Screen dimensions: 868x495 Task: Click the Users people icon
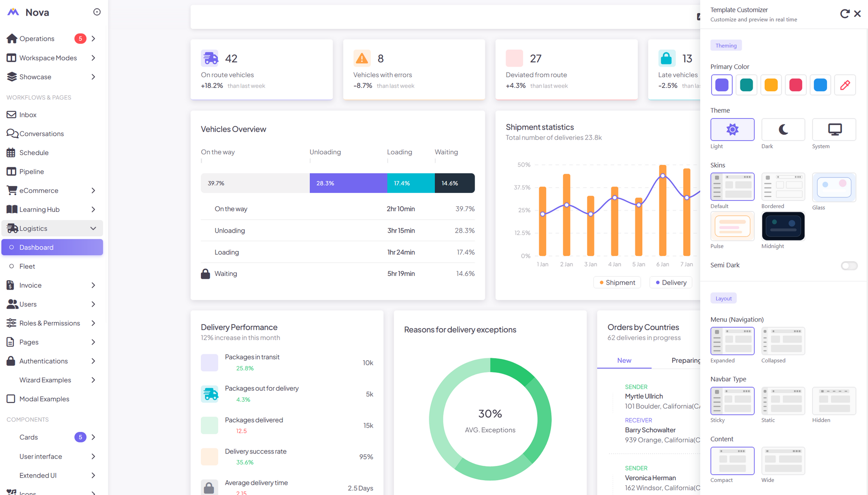(13, 304)
